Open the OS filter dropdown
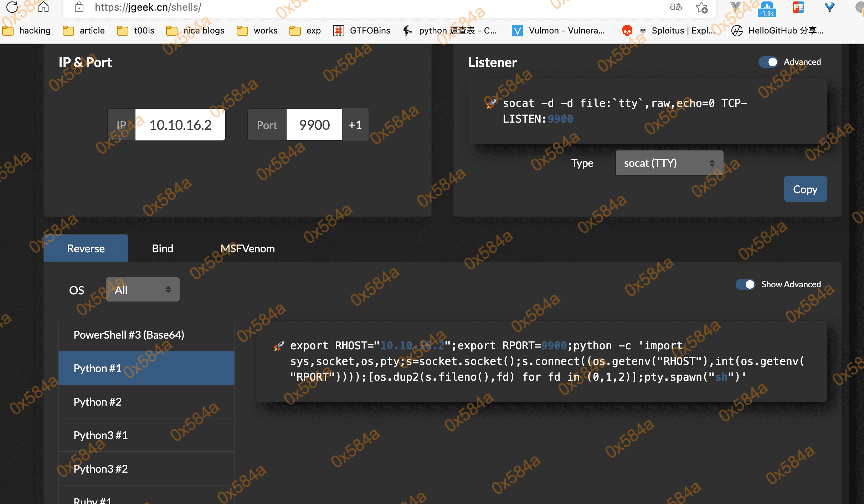Screen dimensions: 864x504 tap(143, 290)
